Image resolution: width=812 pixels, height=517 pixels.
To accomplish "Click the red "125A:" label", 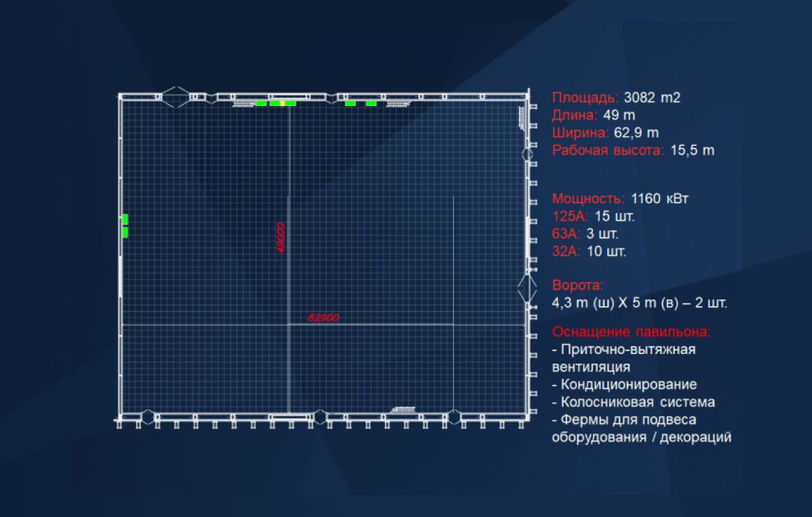I will [x=571, y=216].
